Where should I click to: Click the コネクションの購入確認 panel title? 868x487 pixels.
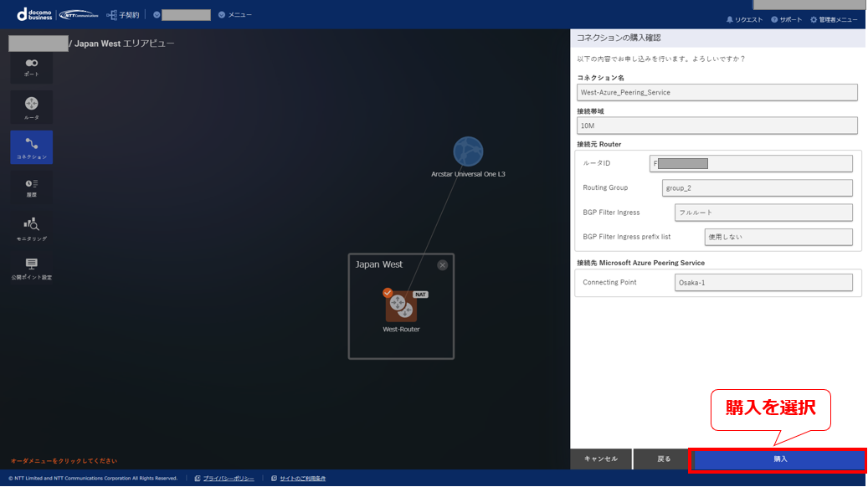point(619,38)
